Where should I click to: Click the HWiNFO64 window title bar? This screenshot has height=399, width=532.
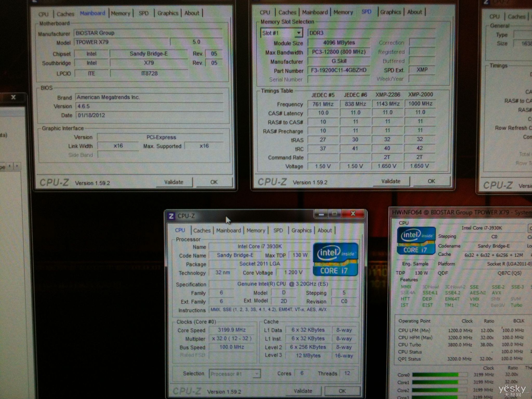pos(461,212)
